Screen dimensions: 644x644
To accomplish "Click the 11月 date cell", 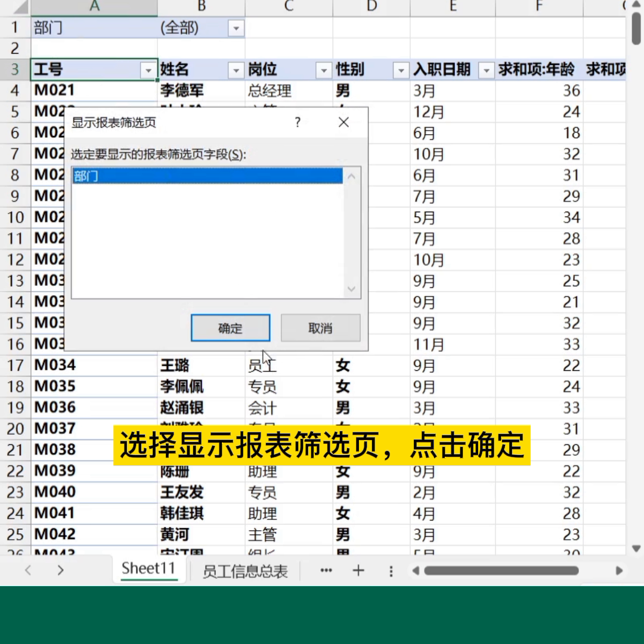I will 453,344.
